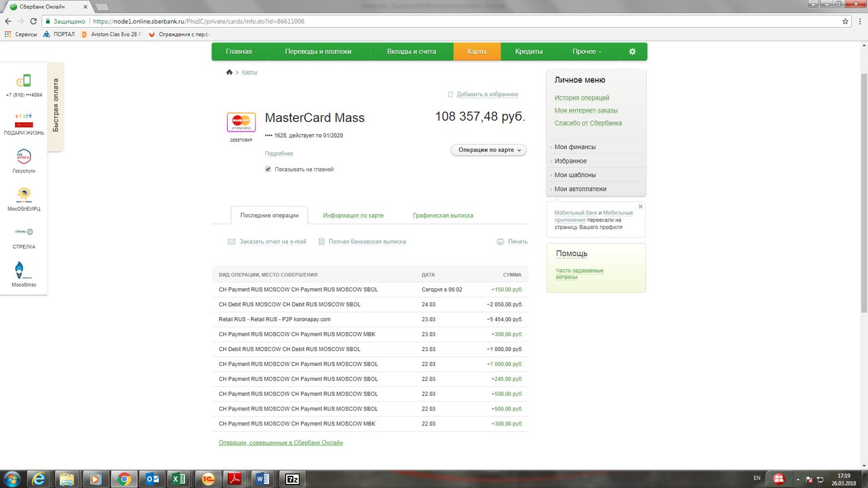The width and height of the screenshot is (868, 488).
Task: Open the Госуслуги quick payment icon
Action: (24, 157)
